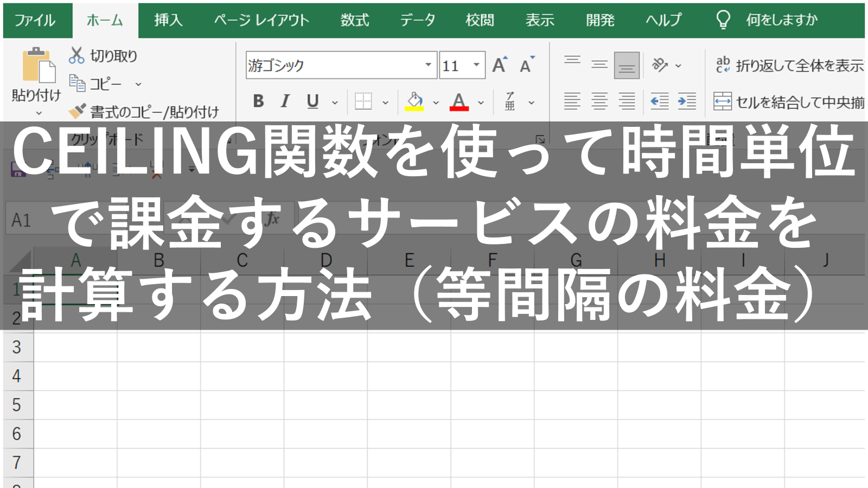Click the Borders icon

pyautogui.click(x=363, y=101)
